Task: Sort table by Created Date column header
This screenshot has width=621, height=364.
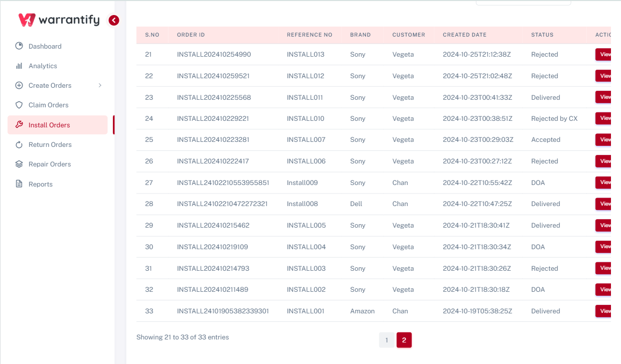Action: tap(464, 35)
